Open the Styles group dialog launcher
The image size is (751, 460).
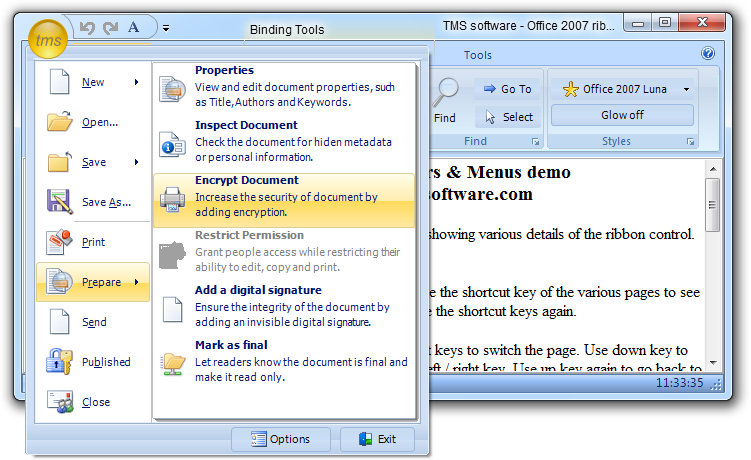pos(690,142)
